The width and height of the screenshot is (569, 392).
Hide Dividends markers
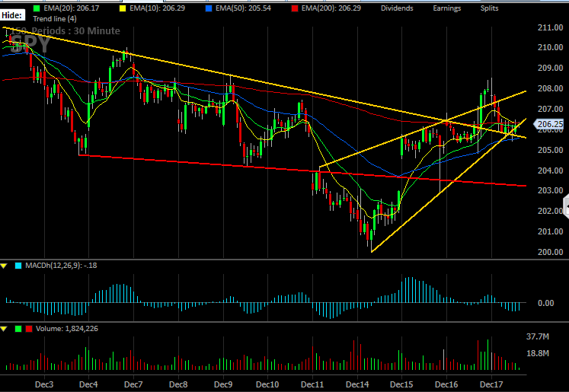(x=397, y=8)
